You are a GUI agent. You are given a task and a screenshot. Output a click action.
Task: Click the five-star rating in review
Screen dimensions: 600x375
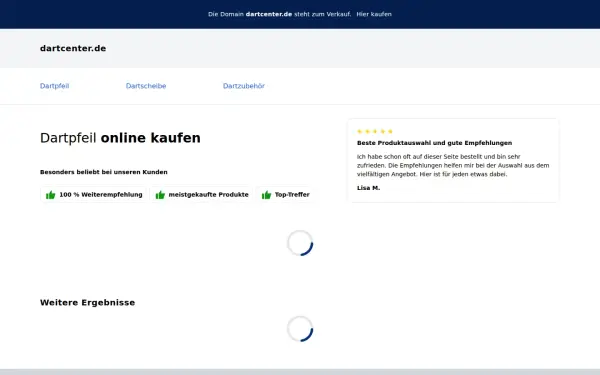point(375,131)
